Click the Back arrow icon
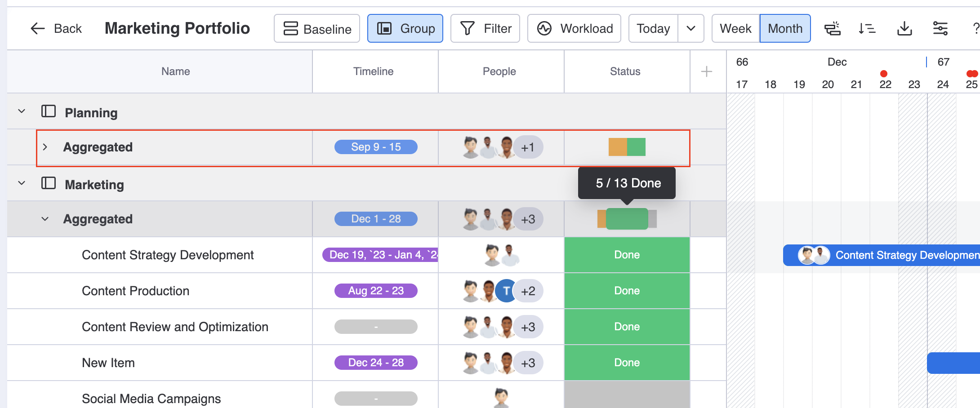Screen dimensions: 980x408 (x=38, y=29)
